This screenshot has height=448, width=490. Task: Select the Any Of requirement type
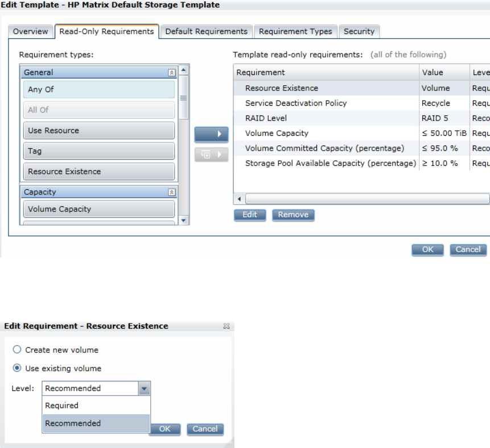[x=99, y=90]
